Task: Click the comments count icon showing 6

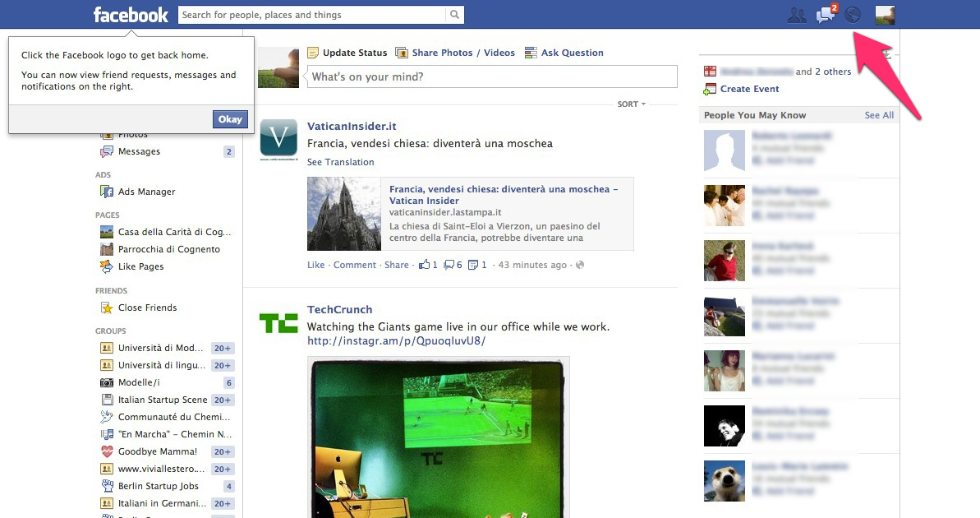Action: pos(449,265)
